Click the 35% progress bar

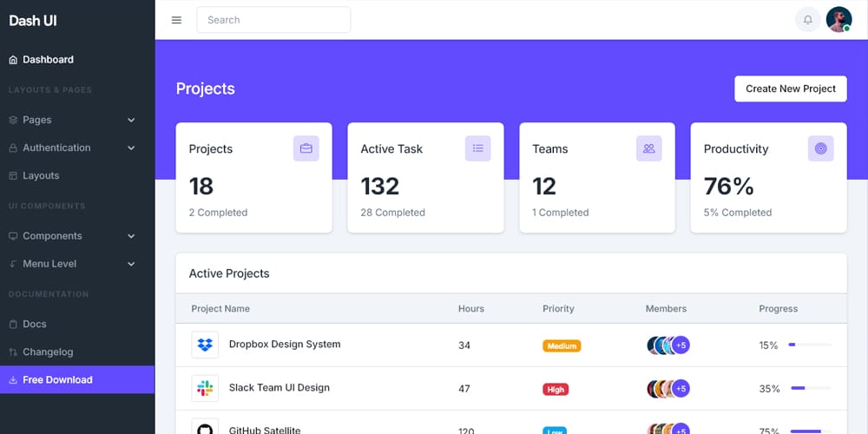pyautogui.click(x=809, y=388)
